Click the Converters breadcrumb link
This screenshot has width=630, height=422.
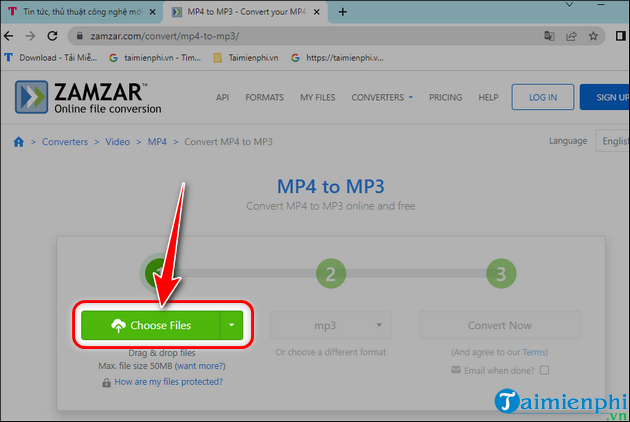(x=65, y=142)
